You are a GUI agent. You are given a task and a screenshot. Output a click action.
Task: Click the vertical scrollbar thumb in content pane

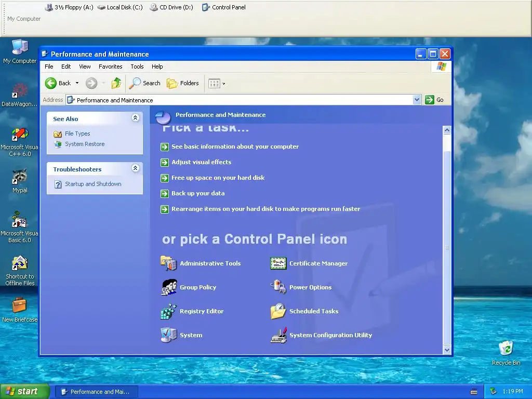pos(447,248)
